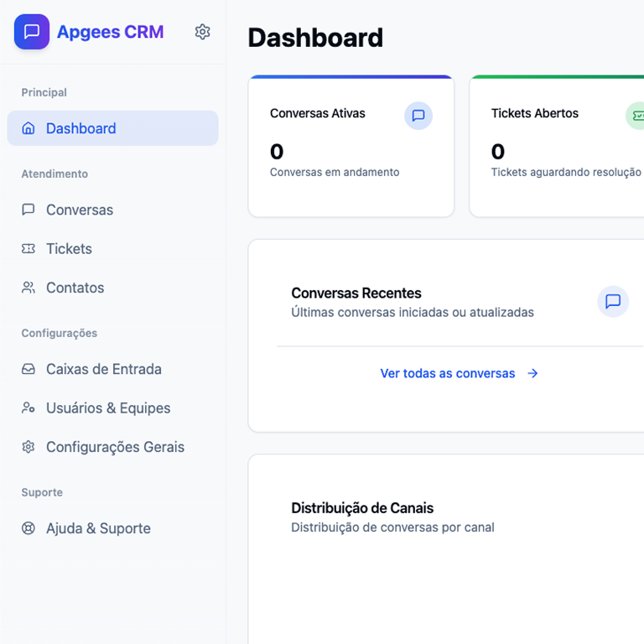Open Configurações Gerais menu item
This screenshot has height=644, width=644.
click(x=112, y=446)
